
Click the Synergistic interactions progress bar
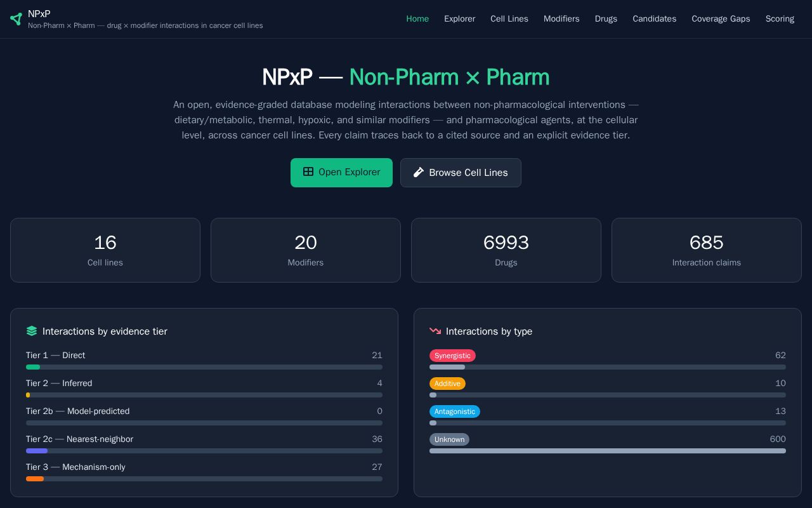point(608,367)
